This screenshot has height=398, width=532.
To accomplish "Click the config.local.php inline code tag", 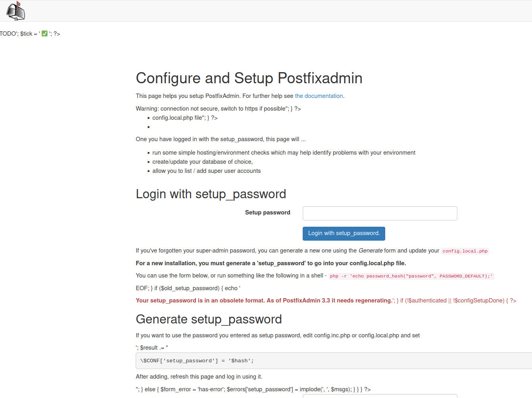I will 465,251.
